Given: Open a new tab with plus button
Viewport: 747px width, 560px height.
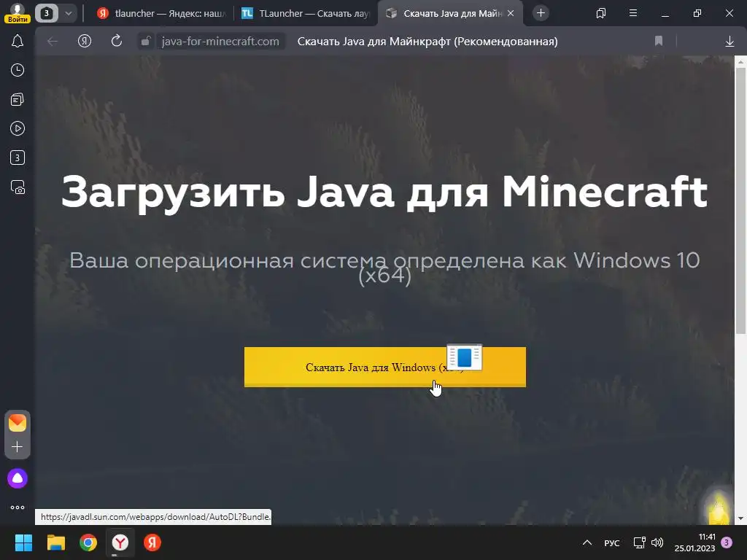Looking at the screenshot, I should pyautogui.click(x=541, y=13).
